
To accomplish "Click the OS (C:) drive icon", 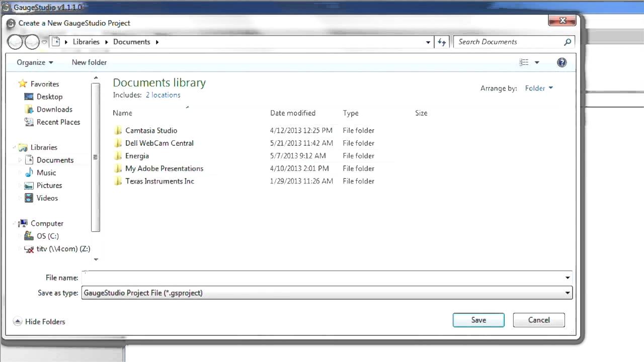I will click(x=29, y=236).
